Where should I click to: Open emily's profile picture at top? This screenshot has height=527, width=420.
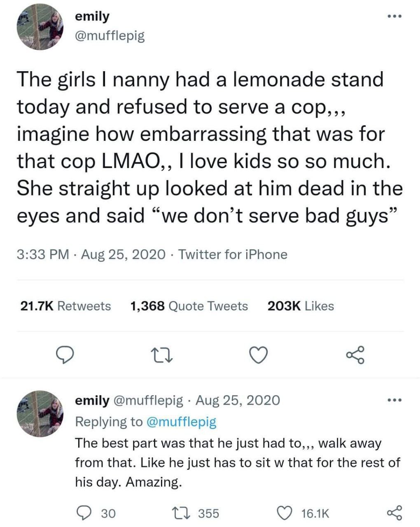pos(40,27)
